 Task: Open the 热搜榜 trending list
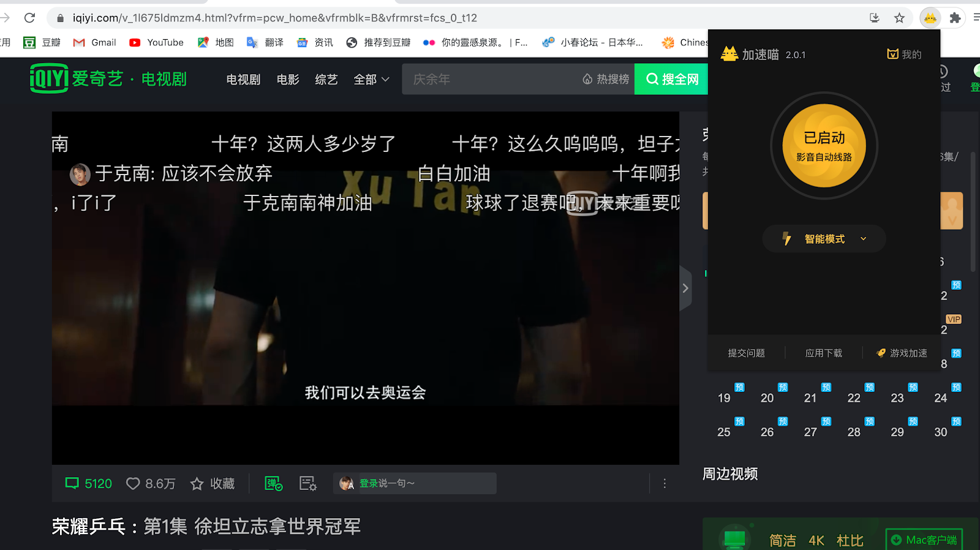[x=606, y=80]
